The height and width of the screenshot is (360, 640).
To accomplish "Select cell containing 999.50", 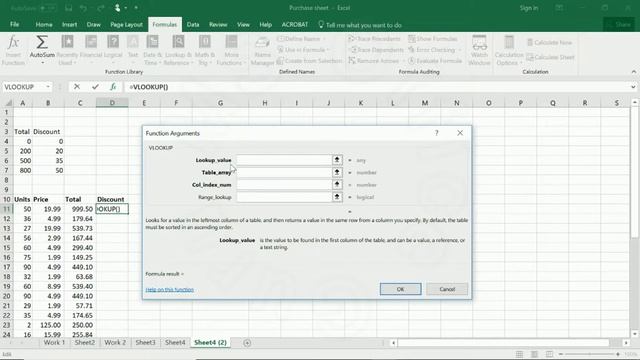I will point(80,209).
